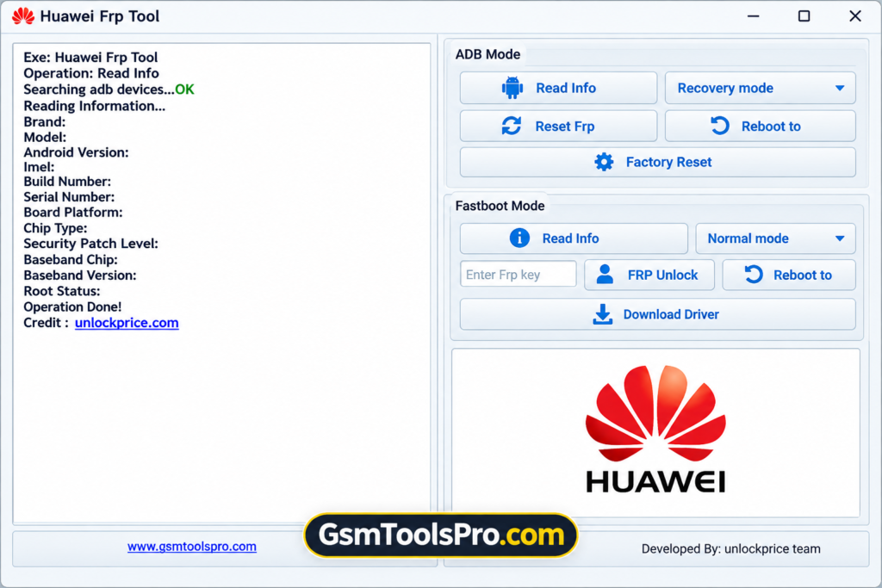Click the 'Developed By: unlockprice team' text
This screenshot has width=882, height=588.
pos(730,548)
